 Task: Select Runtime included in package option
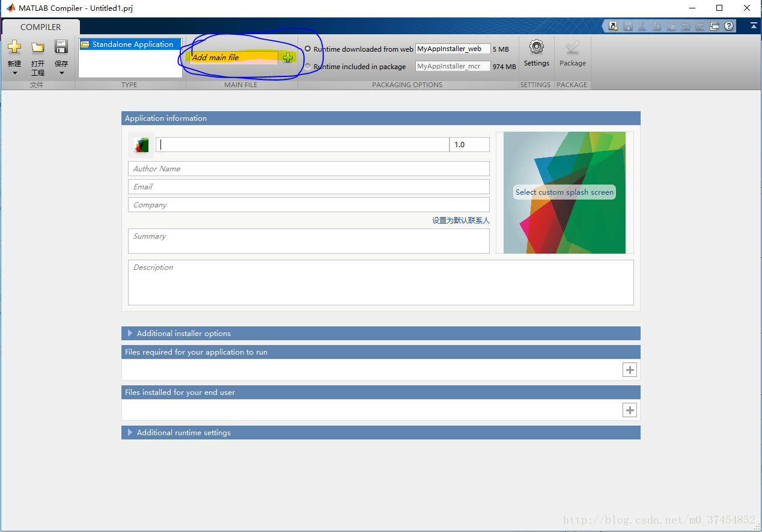pos(308,66)
